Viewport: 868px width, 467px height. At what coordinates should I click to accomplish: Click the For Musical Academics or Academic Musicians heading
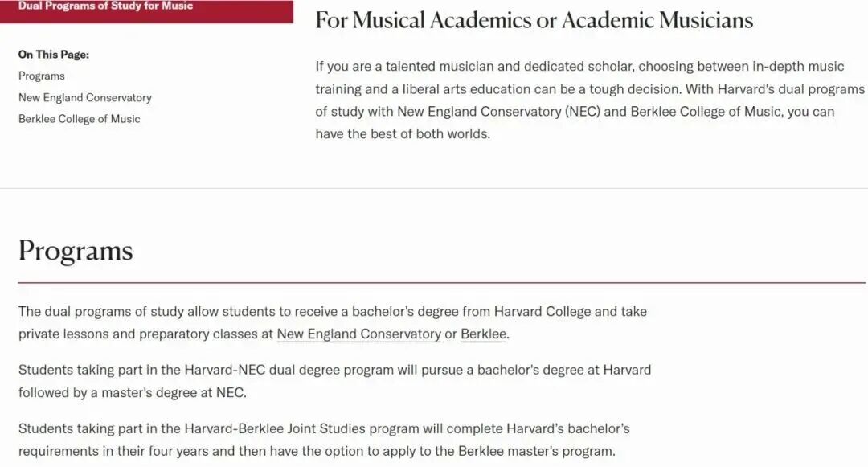point(534,20)
